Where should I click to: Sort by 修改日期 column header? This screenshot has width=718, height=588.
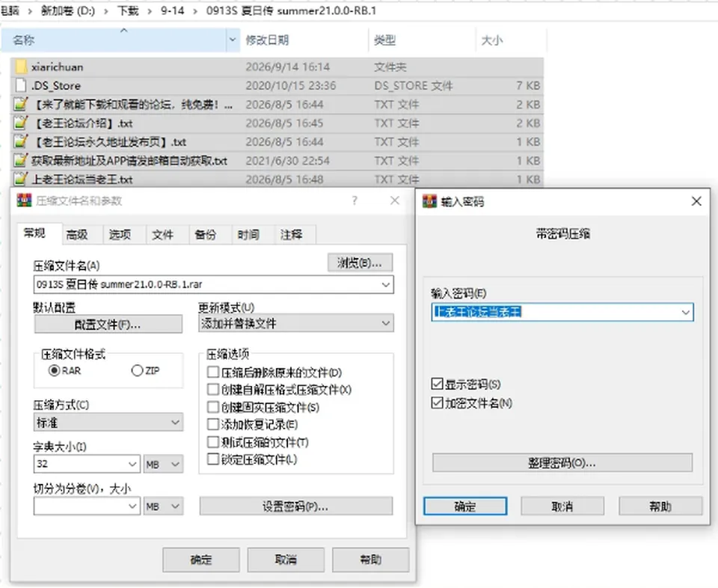(x=267, y=40)
